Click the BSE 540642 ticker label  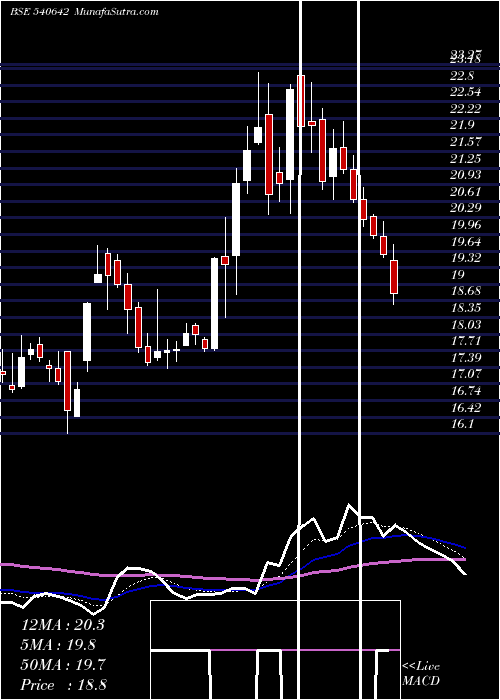point(39,12)
